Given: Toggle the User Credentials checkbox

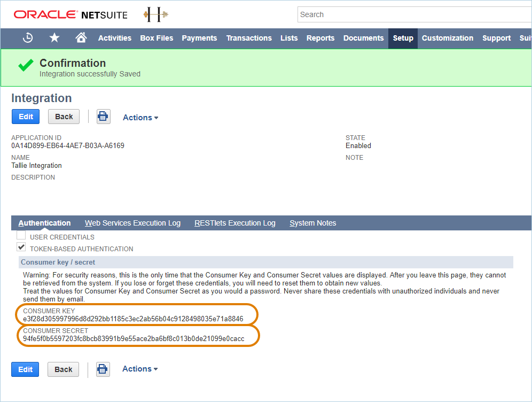Looking at the screenshot, I should pyautogui.click(x=21, y=235).
